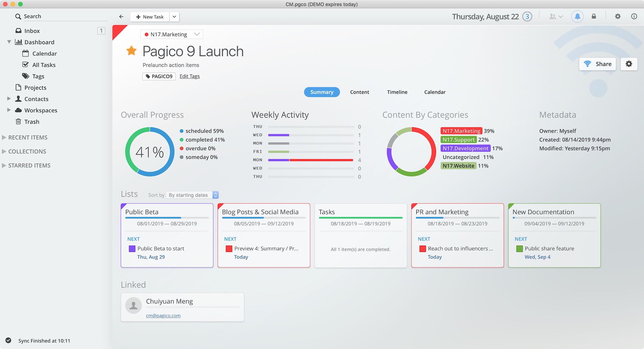Check off Preview 4: Summary task
Viewport: 644px width, 349px height.
[x=229, y=248]
